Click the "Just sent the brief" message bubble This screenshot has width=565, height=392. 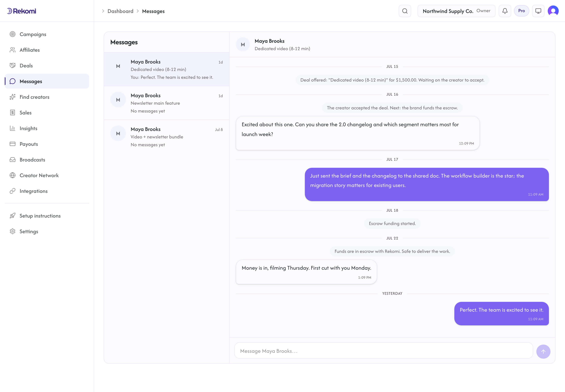[426, 184]
